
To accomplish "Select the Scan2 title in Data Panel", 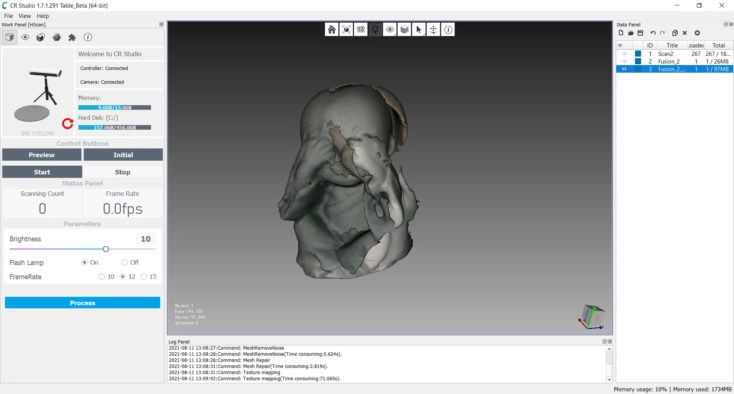I will point(665,54).
